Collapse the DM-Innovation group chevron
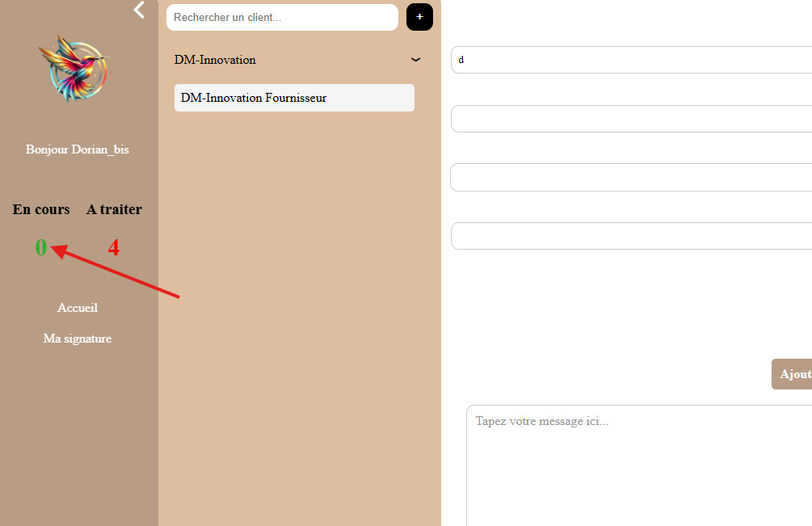Viewport: 812px width, 526px height. point(416,60)
